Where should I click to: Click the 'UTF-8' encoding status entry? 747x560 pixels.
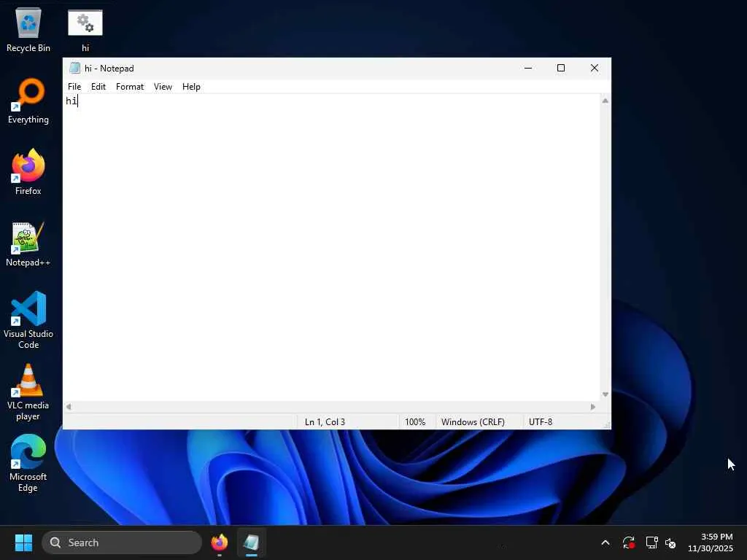(541, 422)
